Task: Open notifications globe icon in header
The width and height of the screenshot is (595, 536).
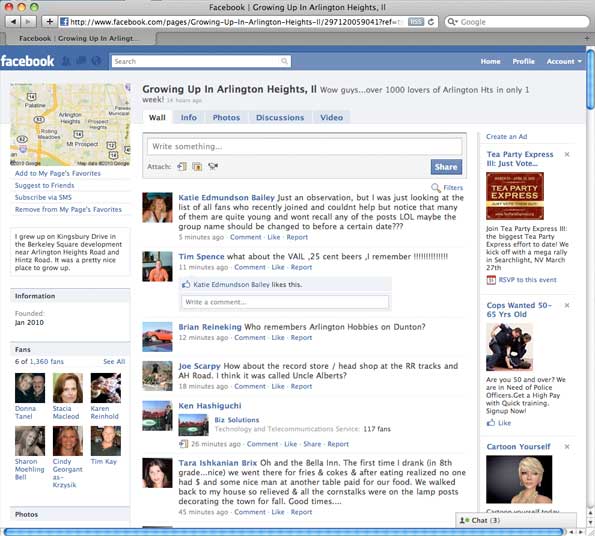Action: [x=97, y=61]
